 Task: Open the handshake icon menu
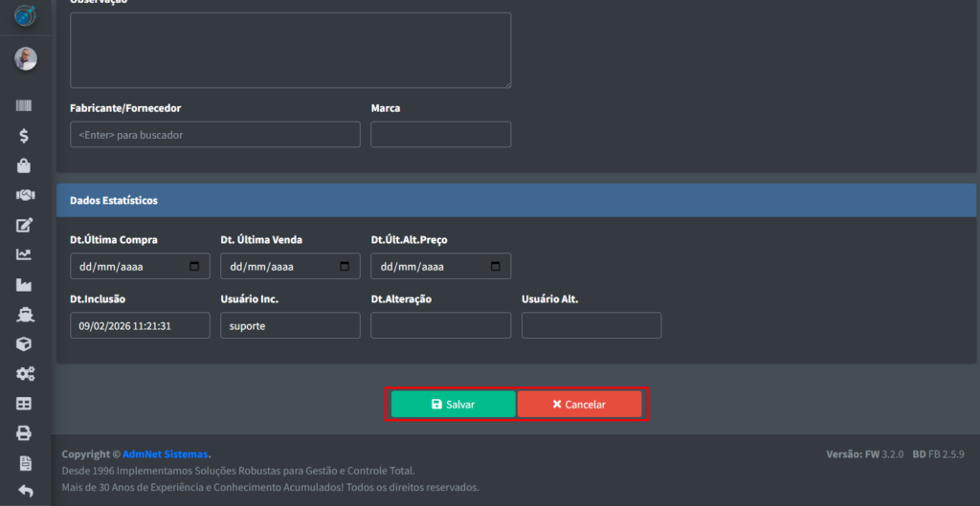(25, 195)
